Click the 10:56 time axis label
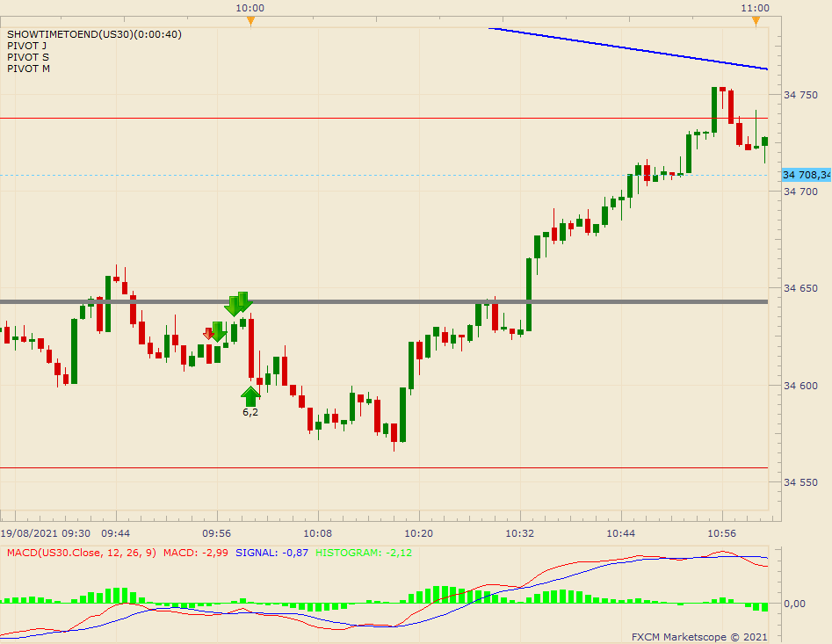The height and width of the screenshot is (644, 832). coord(722,533)
